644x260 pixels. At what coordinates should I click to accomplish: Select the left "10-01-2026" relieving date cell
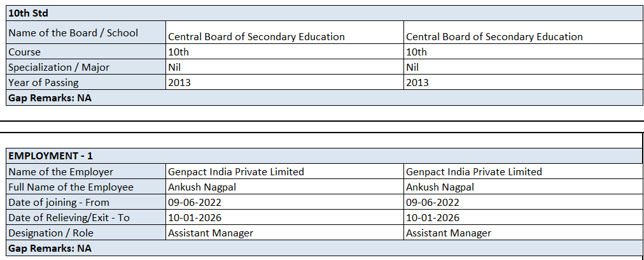click(x=194, y=218)
